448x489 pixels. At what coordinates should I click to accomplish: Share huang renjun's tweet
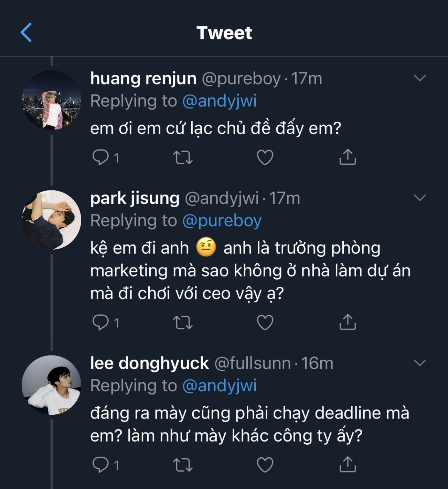coord(348,157)
